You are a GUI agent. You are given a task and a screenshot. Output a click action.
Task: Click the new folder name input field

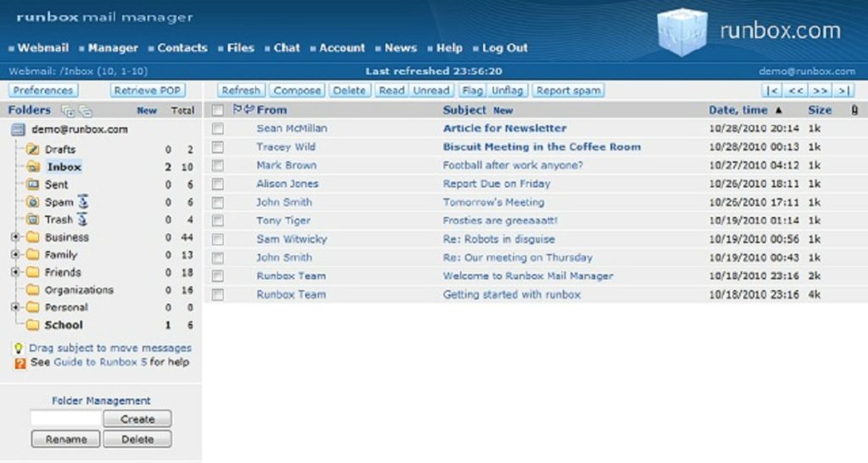tap(65, 419)
